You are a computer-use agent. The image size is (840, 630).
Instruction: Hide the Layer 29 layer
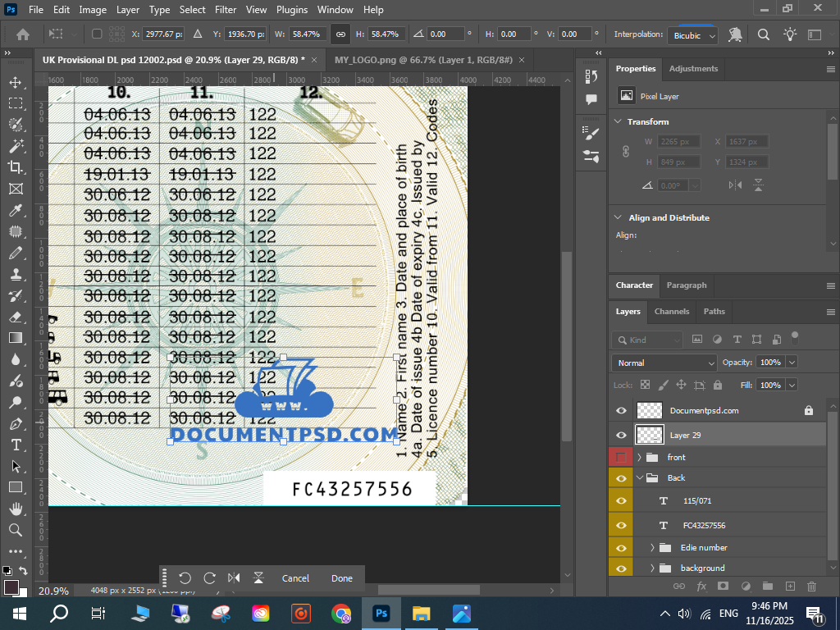pyautogui.click(x=621, y=435)
